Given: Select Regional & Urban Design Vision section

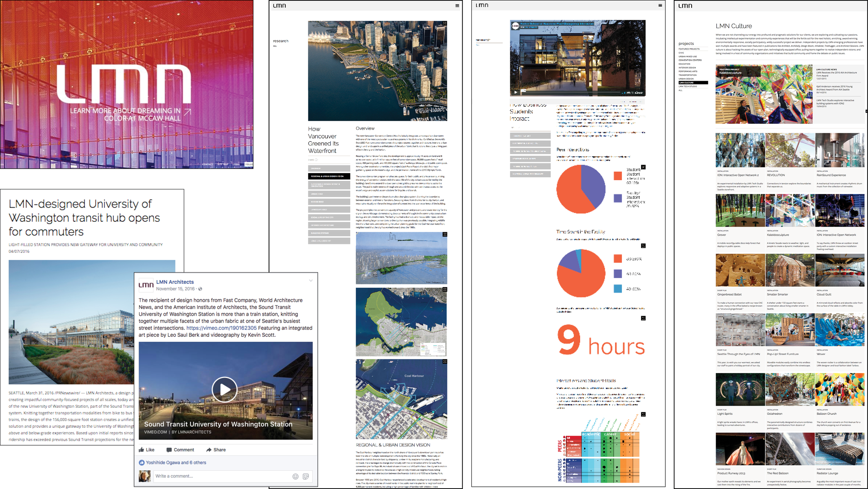Looking at the screenshot, I should pyautogui.click(x=329, y=176).
